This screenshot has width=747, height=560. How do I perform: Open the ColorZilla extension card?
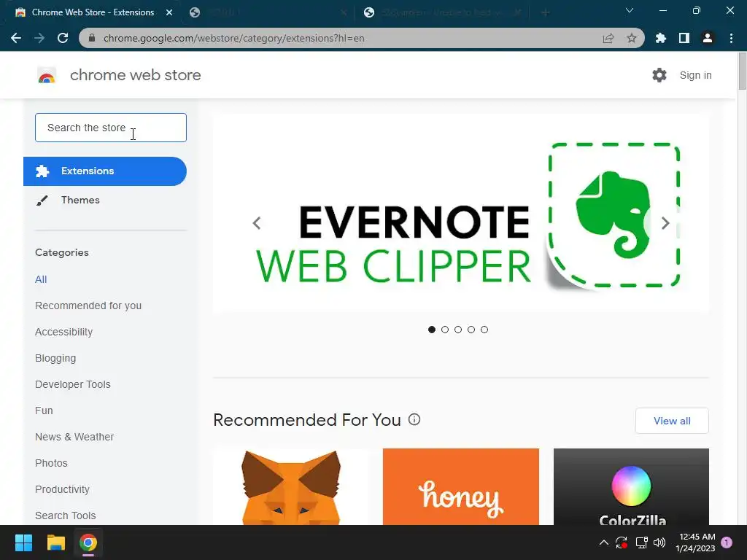pos(631,486)
